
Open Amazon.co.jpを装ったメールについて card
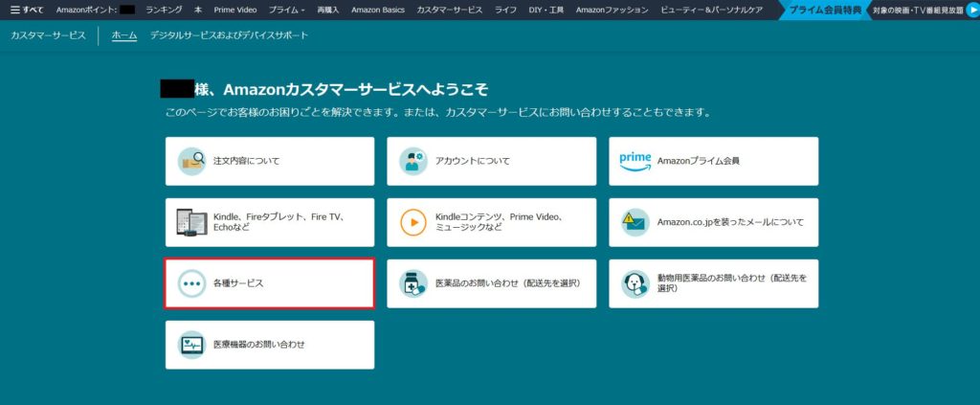click(x=714, y=222)
